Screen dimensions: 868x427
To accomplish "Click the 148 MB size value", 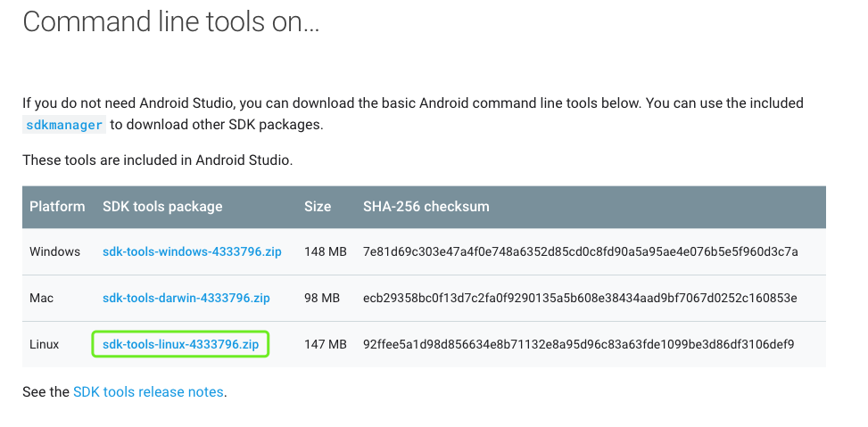I will click(325, 252).
